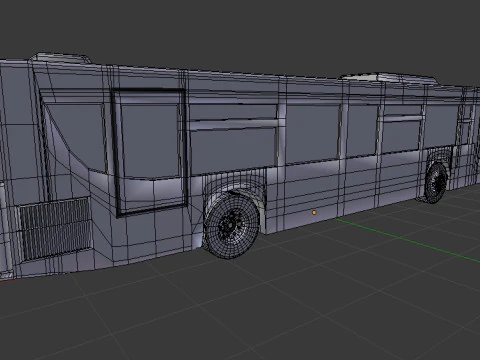Image resolution: width=480 pixels, height=360 pixels.
Task: Select the orange origin point on the bus
Action: coord(314,212)
